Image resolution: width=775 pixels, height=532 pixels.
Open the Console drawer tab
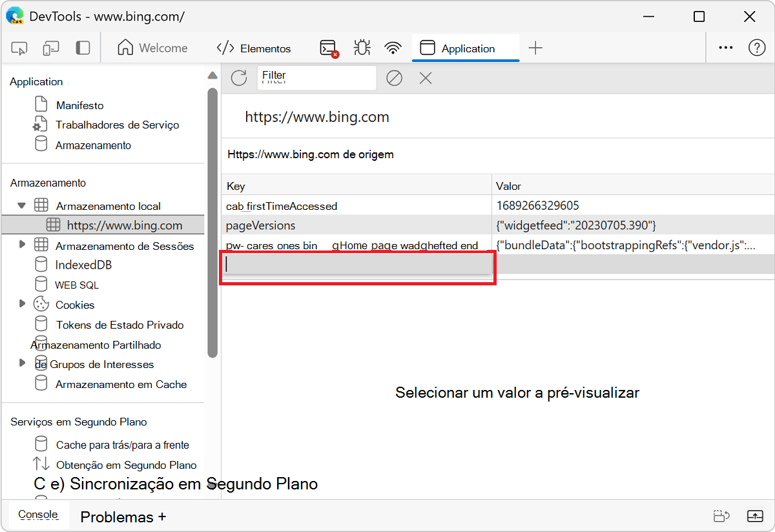pyautogui.click(x=37, y=515)
